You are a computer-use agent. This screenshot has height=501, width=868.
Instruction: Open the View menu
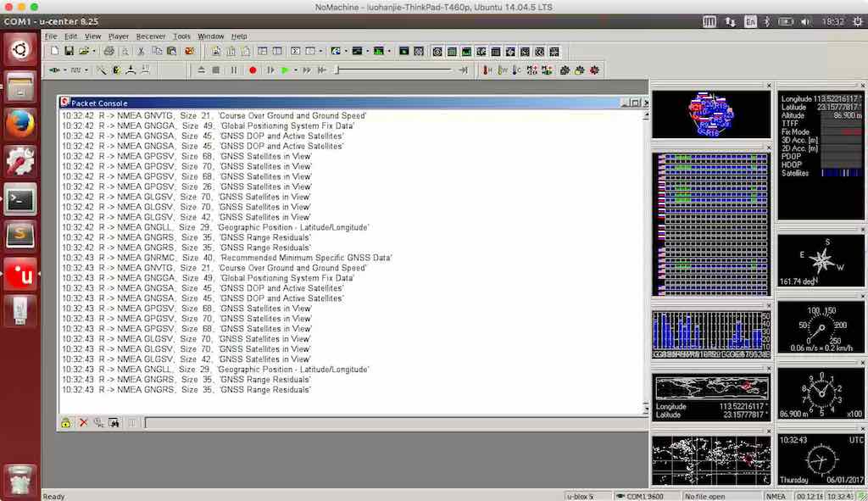pyautogui.click(x=92, y=36)
